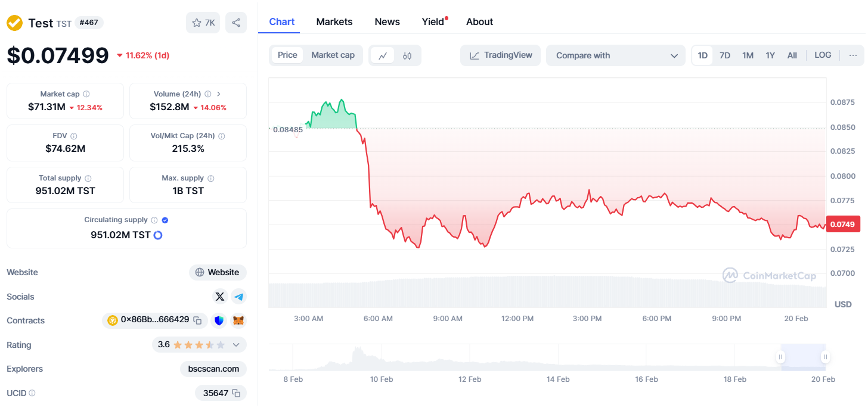The image size is (868, 408).
Task: Open the News tab
Action: 387,21
